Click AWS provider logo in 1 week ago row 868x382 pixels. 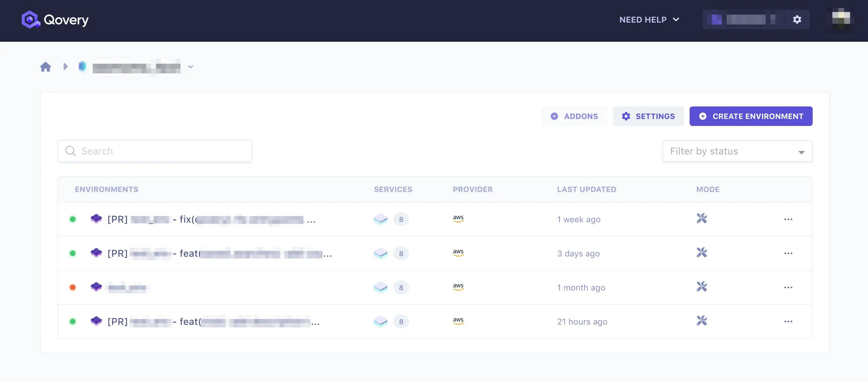(x=458, y=218)
